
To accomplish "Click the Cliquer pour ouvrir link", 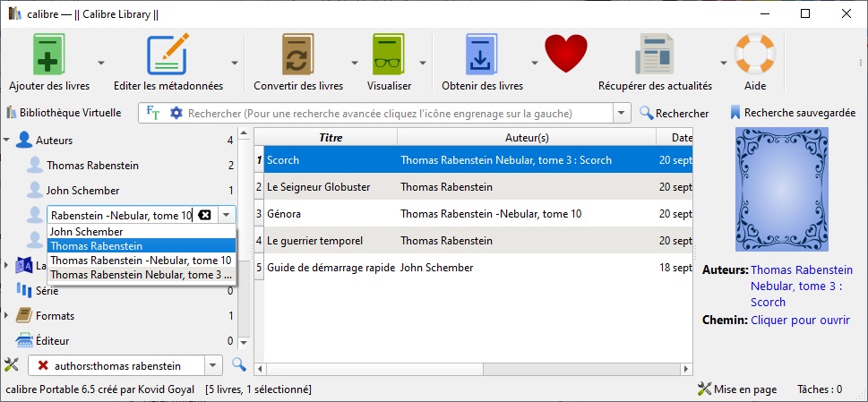I will coord(800,321).
